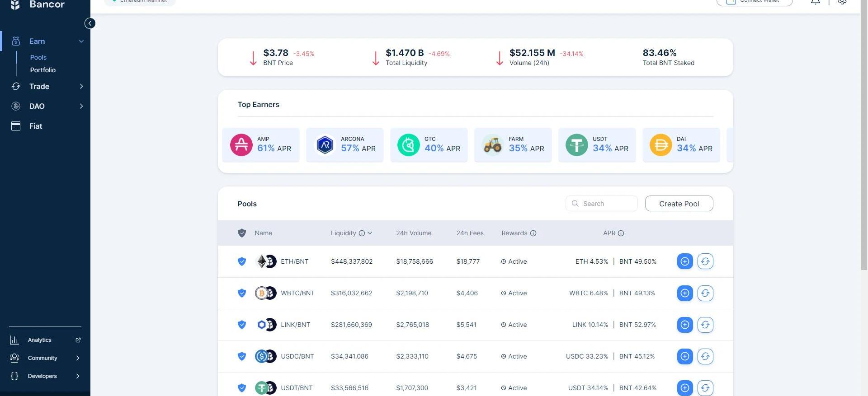Viewport: 868px width, 396px height.
Task: Click the LINK/BNT liquidity value $281,660,369
Action: (351, 325)
